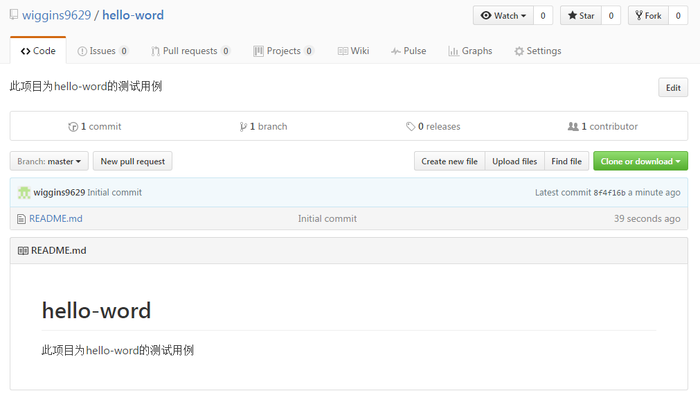Click the description paragraph inside the README
The height and width of the screenshot is (400, 700).
pos(117,350)
